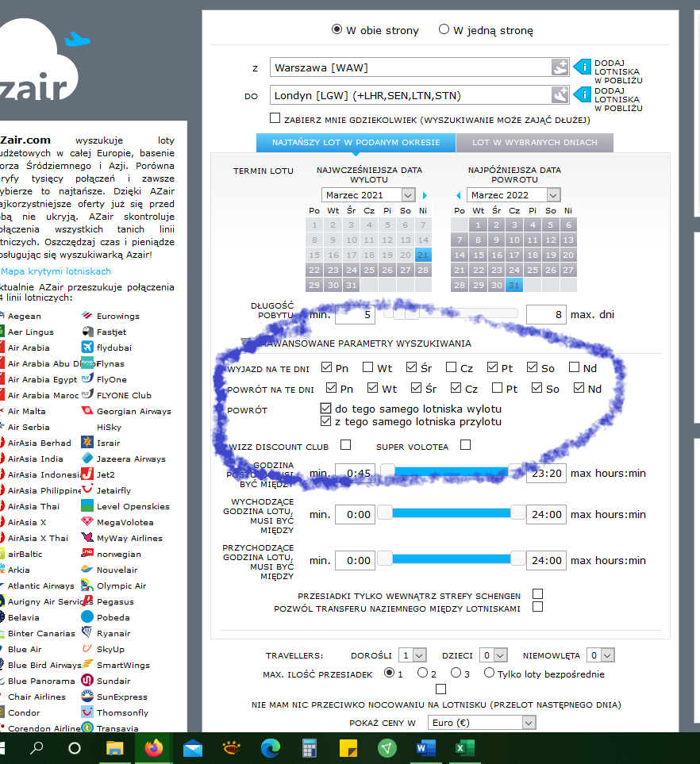Open Firefox from the taskbar
The width and height of the screenshot is (700, 764).
tap(153, 748)
